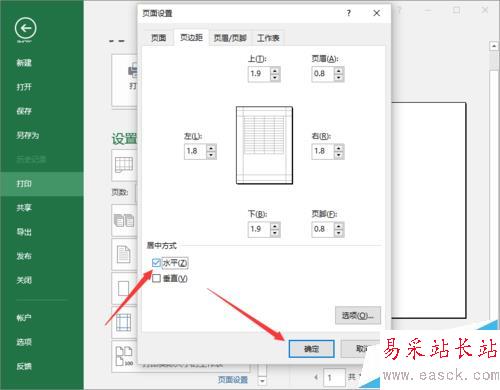Viewport: 500px width, 390px height.
Task: Switch to the 页眉/页脚 tab
Action: coord(230,38)
